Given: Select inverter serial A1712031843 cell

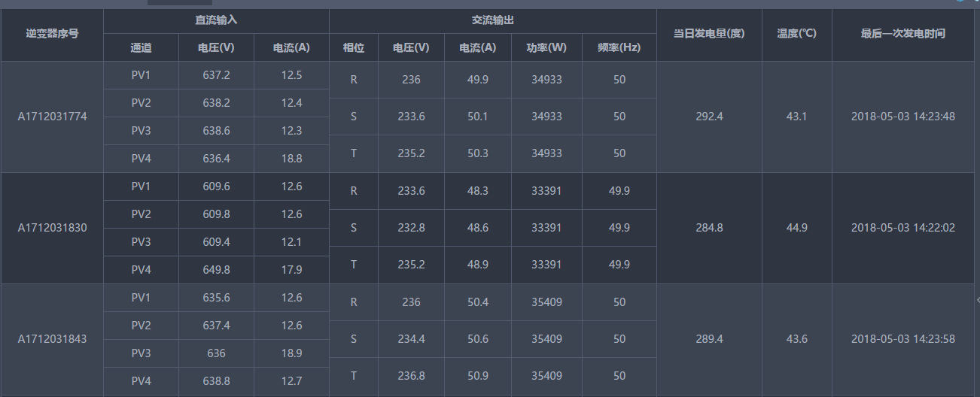Looking at the screenshot, I should (x=52, y=339).
